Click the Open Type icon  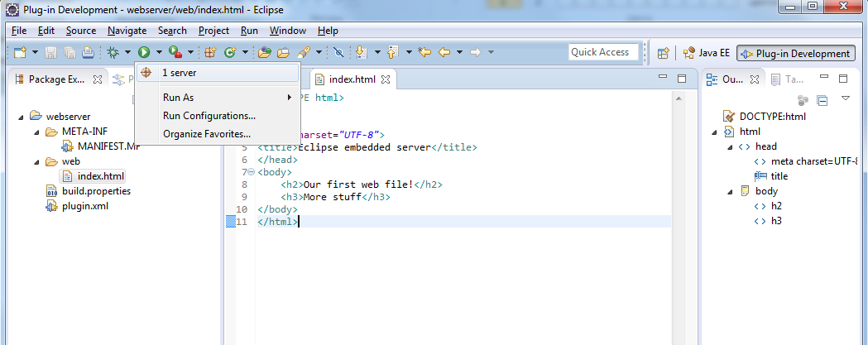pos(265,53)
